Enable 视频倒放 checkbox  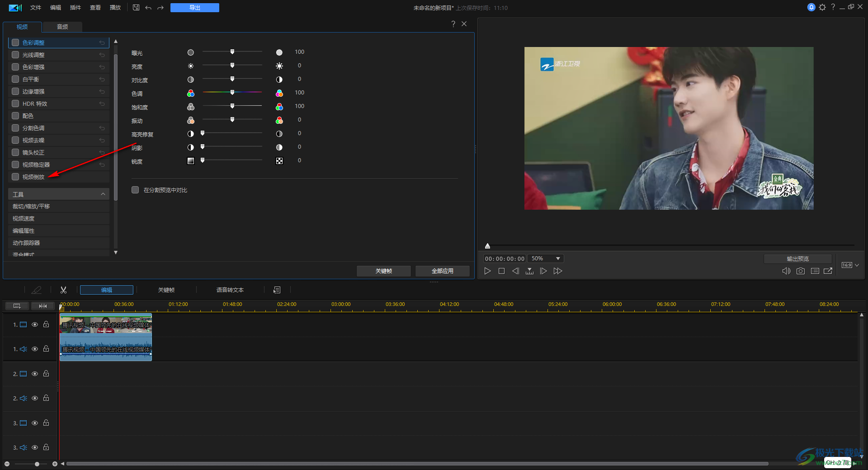(x=15, y=177)
